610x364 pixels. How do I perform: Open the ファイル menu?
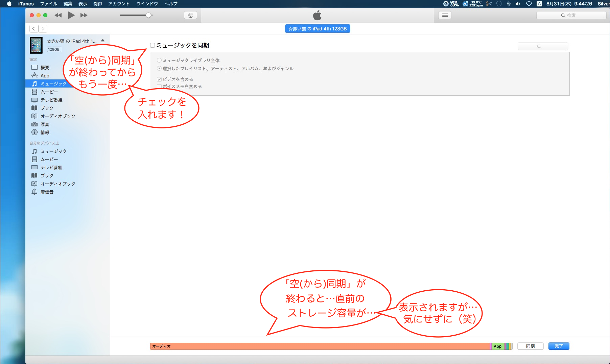(49, 4)
